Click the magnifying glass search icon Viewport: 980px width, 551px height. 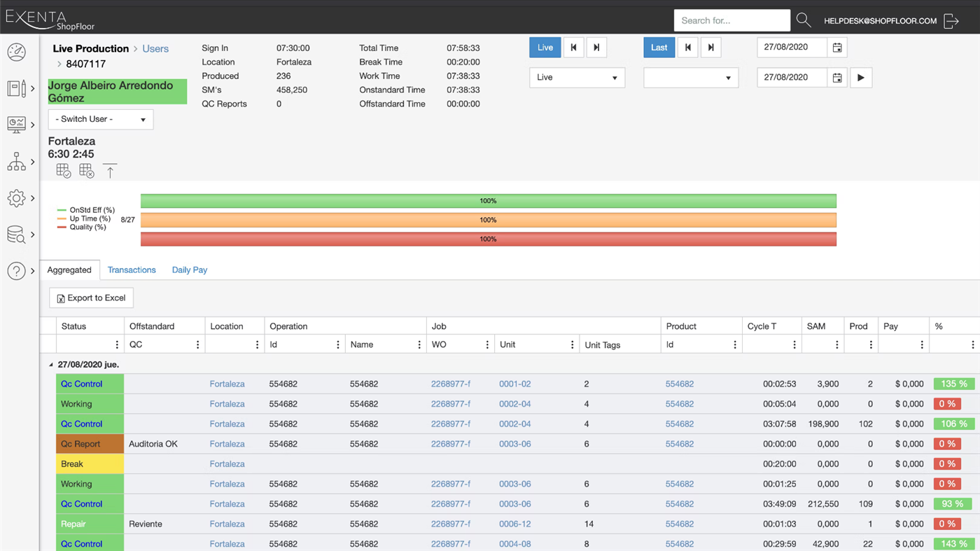(803, 20)
